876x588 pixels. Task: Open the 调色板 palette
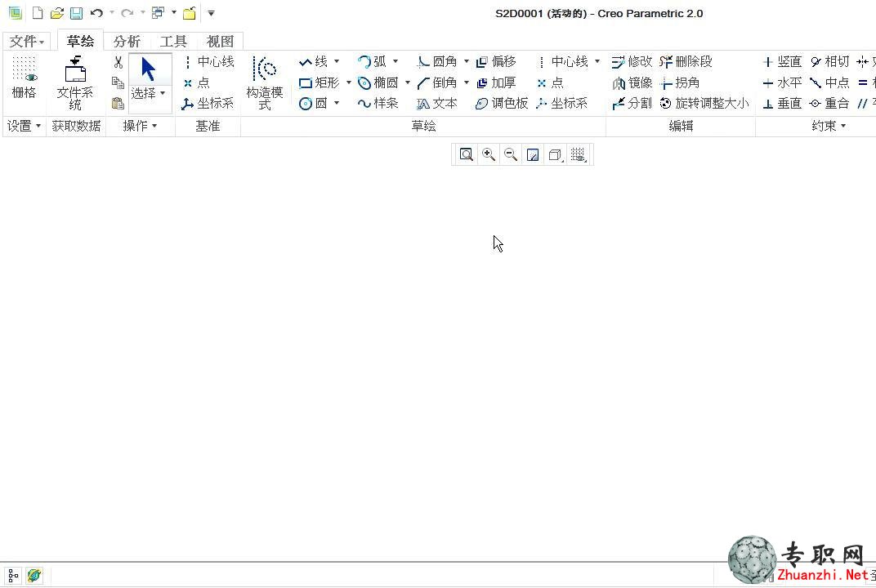[x=502, y=103]
